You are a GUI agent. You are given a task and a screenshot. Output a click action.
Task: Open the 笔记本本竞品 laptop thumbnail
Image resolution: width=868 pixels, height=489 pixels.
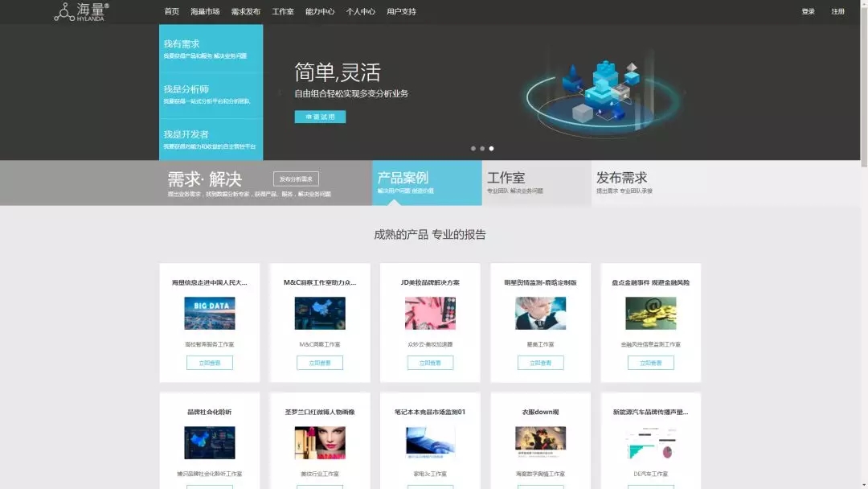pyautogui.click(x=430, y=442)
